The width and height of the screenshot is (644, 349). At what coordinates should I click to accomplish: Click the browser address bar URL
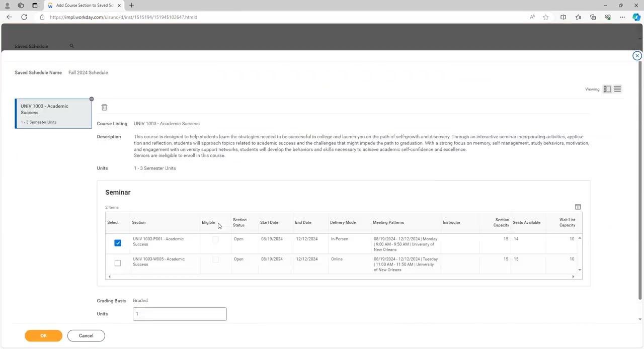123,17
